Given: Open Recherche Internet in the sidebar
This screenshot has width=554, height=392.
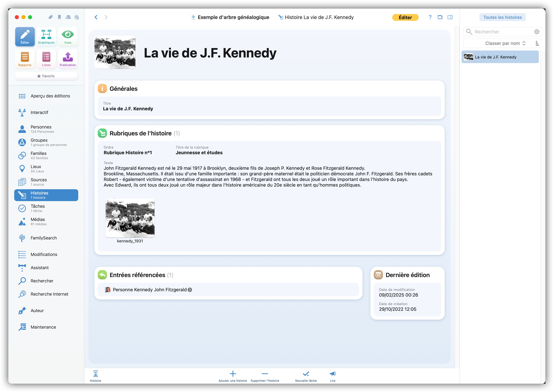Looking at the screenshot, I should pyautogui.click(x=46, y=294).
